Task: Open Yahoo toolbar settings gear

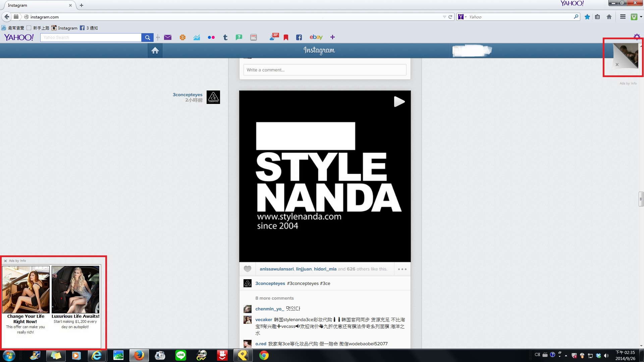Action: 637,36
